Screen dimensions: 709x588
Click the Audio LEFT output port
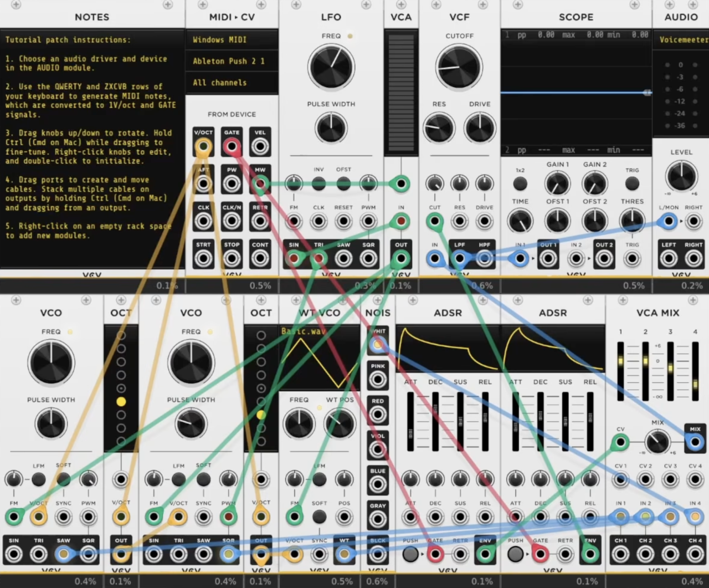click(x=669, y=258)
